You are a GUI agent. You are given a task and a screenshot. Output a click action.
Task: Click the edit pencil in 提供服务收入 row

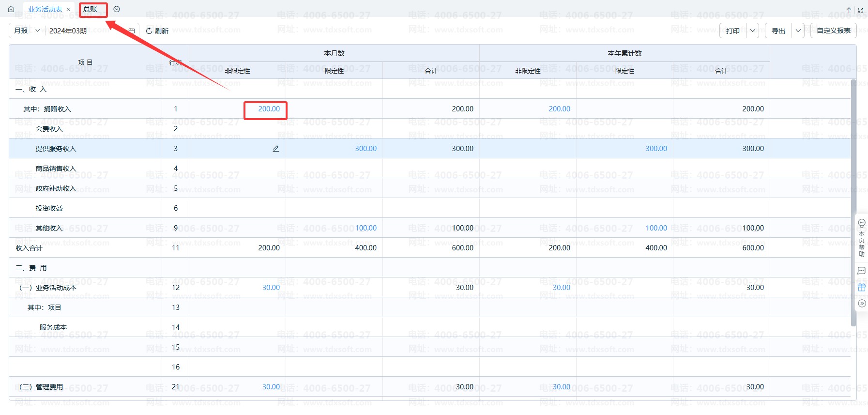click(x=276, y=149)
